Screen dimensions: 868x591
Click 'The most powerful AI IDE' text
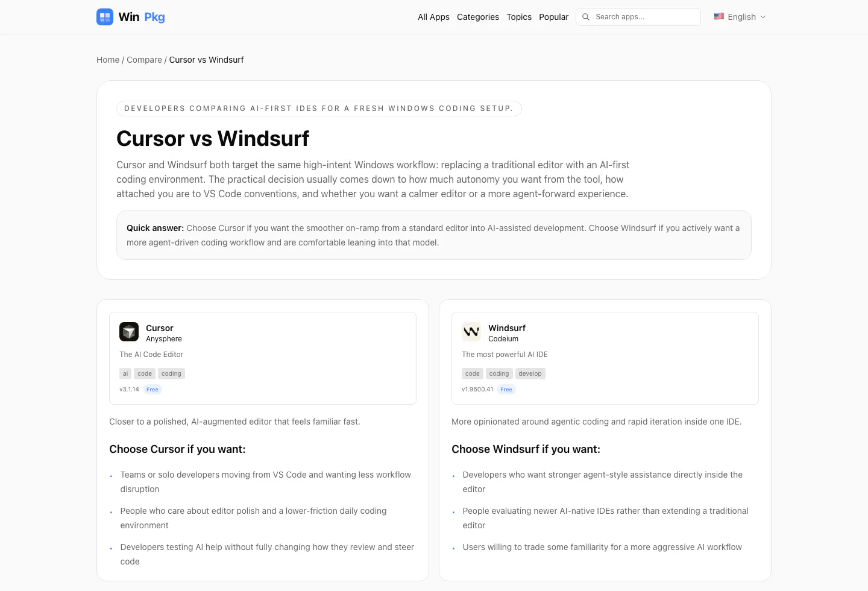505,355
